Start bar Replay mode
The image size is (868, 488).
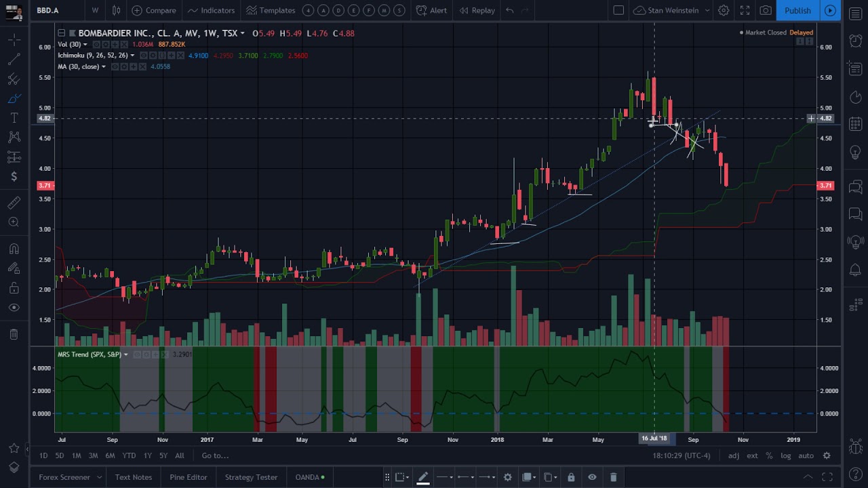coord(477,10)
